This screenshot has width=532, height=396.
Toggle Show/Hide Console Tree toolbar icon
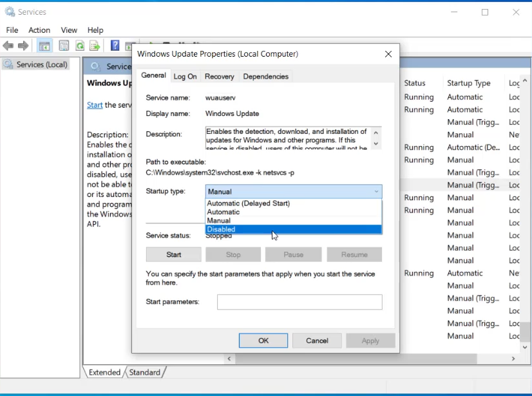[x=44, y=46]
